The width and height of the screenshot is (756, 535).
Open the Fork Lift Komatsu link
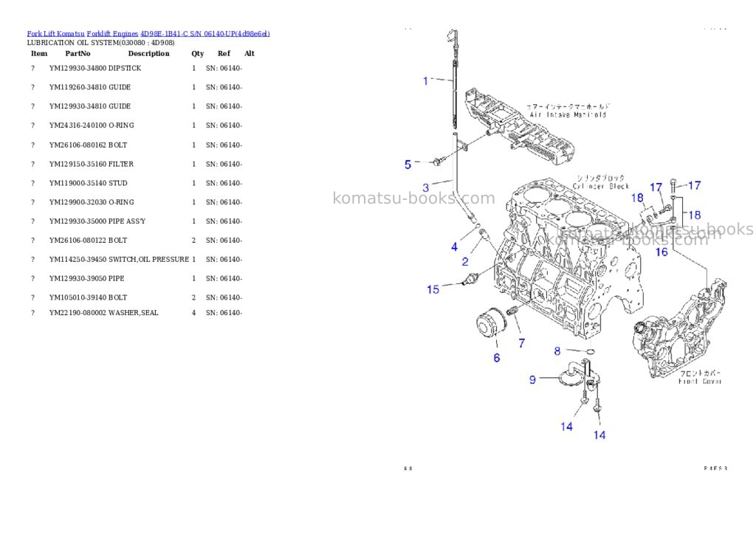tap(55, 34)
